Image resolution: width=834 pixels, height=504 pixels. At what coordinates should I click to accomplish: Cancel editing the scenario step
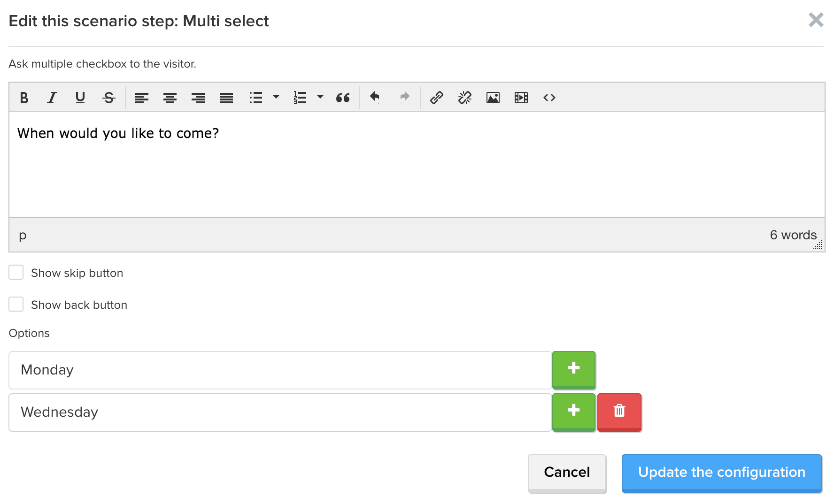pos(567,473)
